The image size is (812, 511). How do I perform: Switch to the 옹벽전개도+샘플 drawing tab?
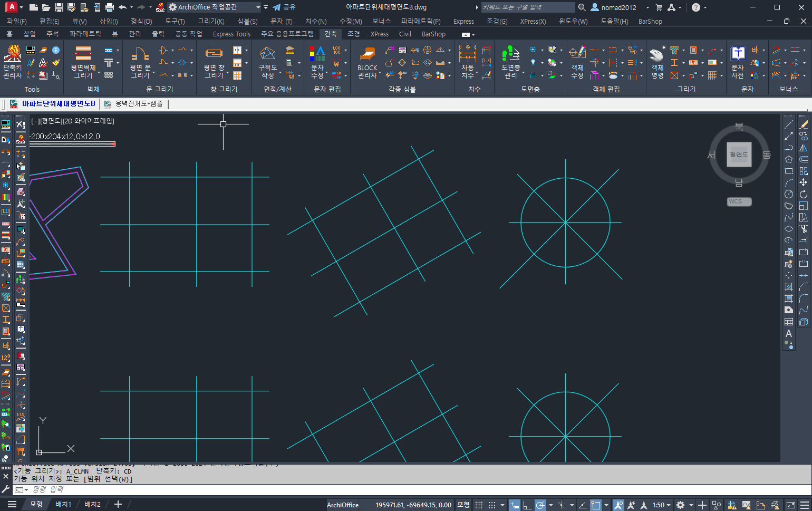139,104
